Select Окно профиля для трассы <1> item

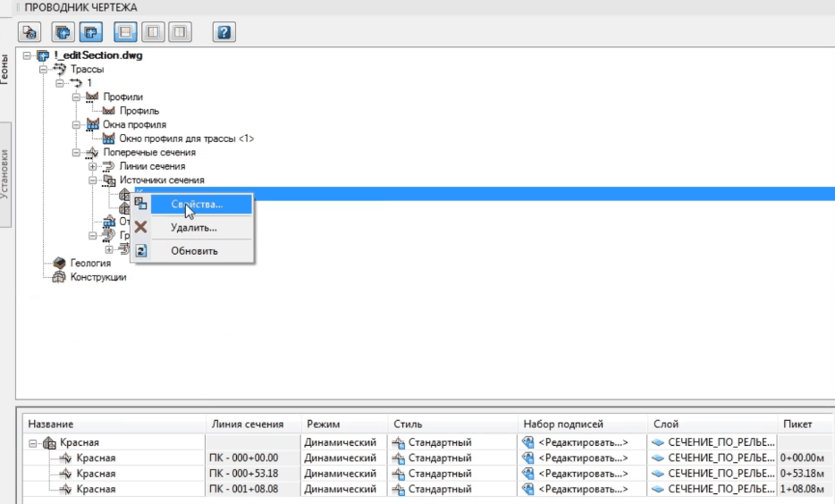tap(186, 139)
